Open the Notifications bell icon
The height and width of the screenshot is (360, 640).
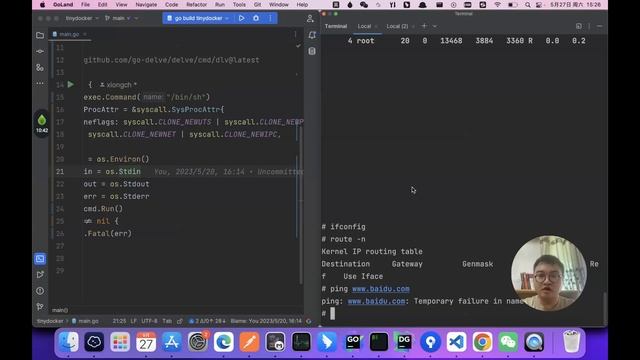click(312, 35)
